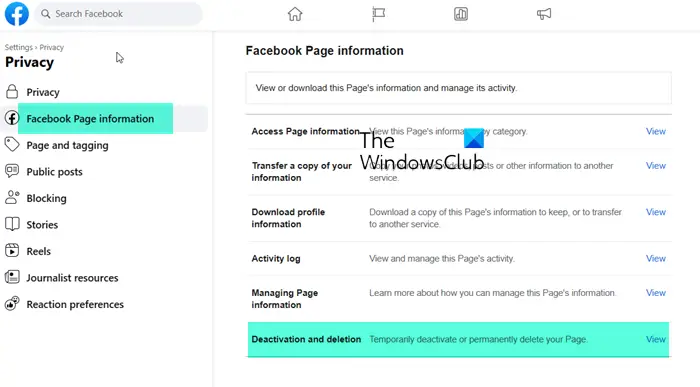
Task: Click the tag icon beside Page and tagging
Action: (x=12, y=145)
